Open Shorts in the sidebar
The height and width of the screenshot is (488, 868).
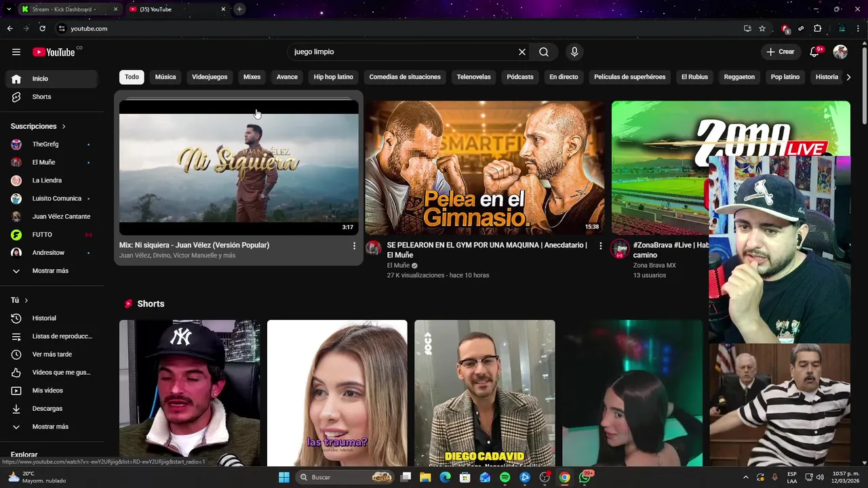(x=53, y=97)
